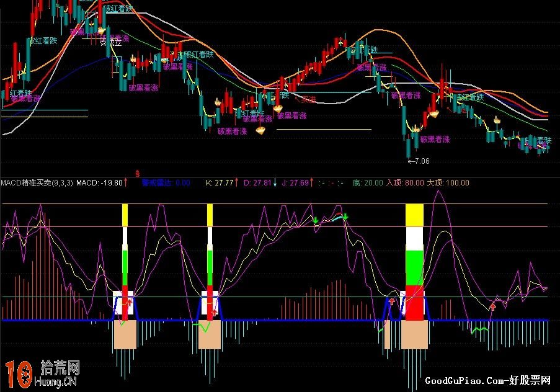This screenshot has height=392, width=560.
Task: Click the red up arrow after K: 27.77
Action: tap(236, 182)
